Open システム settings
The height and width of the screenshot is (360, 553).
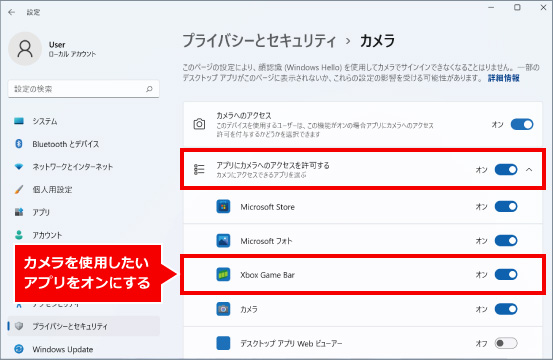coord(84,121)
